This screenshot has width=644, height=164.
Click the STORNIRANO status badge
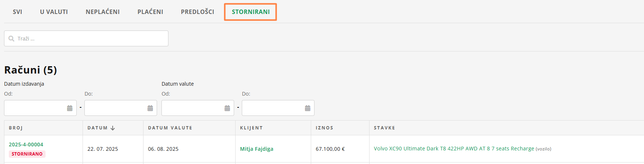click(x=27, y=154)
